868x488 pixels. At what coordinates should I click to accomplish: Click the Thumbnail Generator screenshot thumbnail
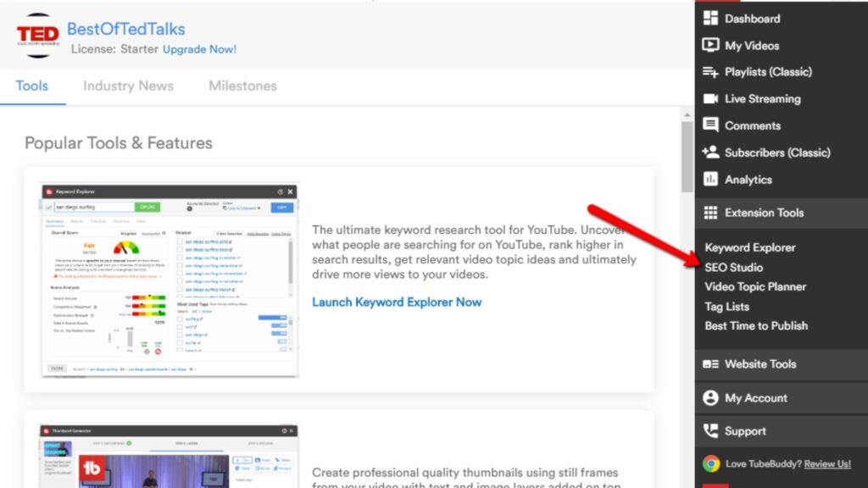[x=169, y=457]
